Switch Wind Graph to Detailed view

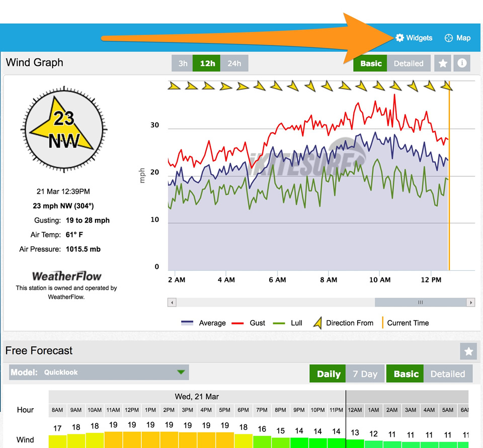(408, 63)
